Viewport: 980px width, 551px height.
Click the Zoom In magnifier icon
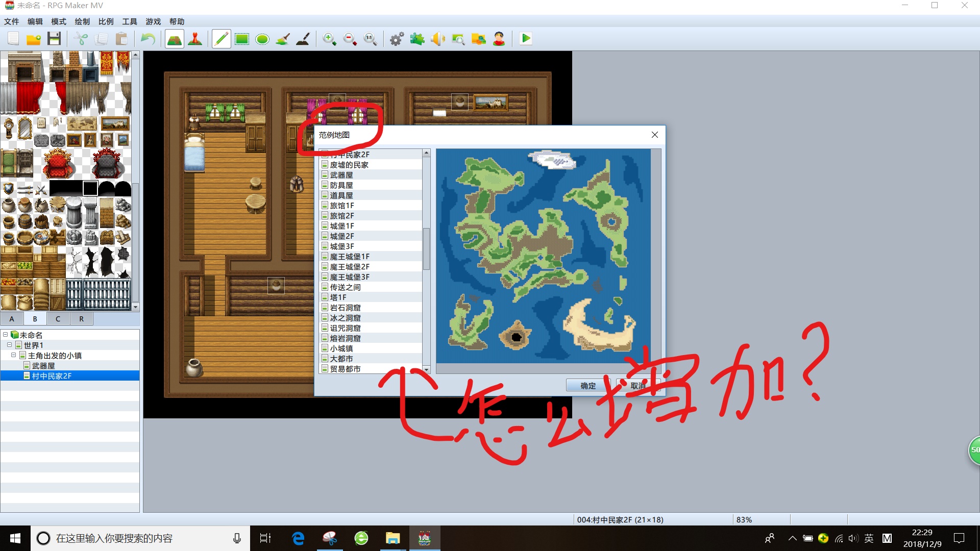click(x=330, y=39)
